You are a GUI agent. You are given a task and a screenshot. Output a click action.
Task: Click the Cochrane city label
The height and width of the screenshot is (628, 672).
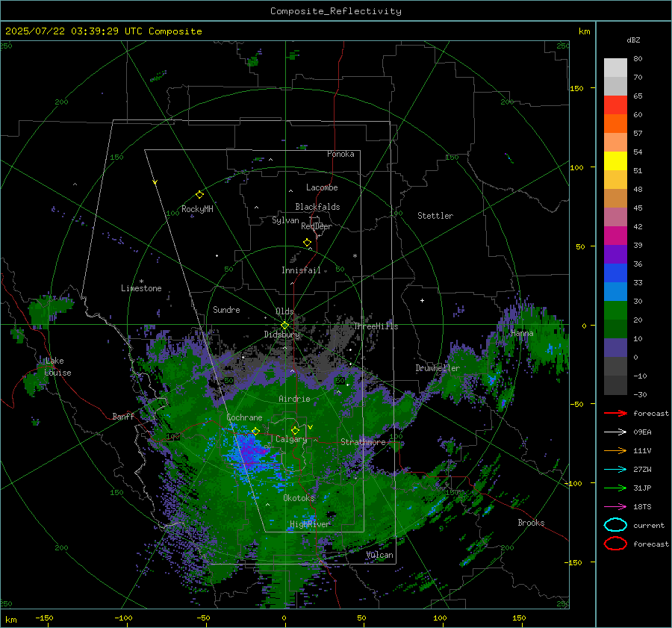(x=244, y=417)
